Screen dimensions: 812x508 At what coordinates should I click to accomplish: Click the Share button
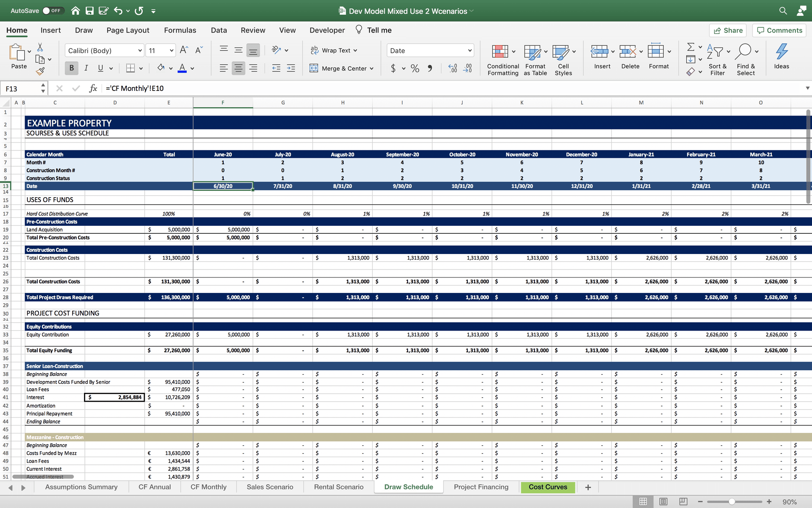[728, 30]
